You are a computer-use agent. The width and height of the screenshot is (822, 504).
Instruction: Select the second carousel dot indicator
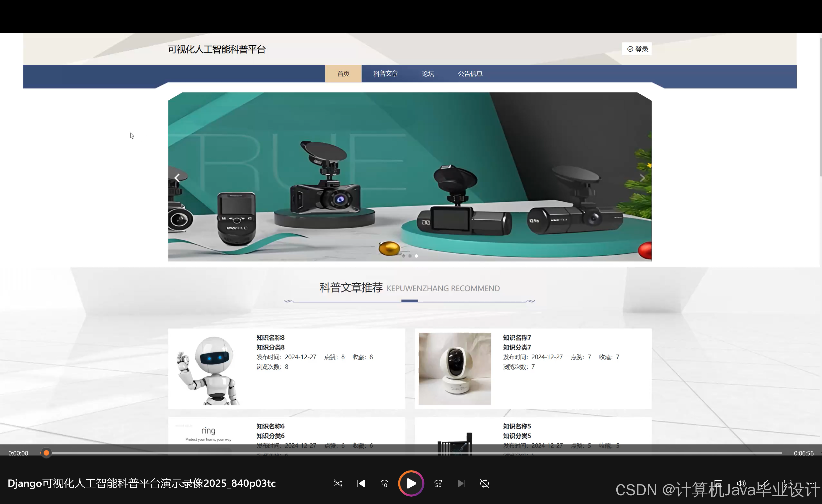[410, 256]
